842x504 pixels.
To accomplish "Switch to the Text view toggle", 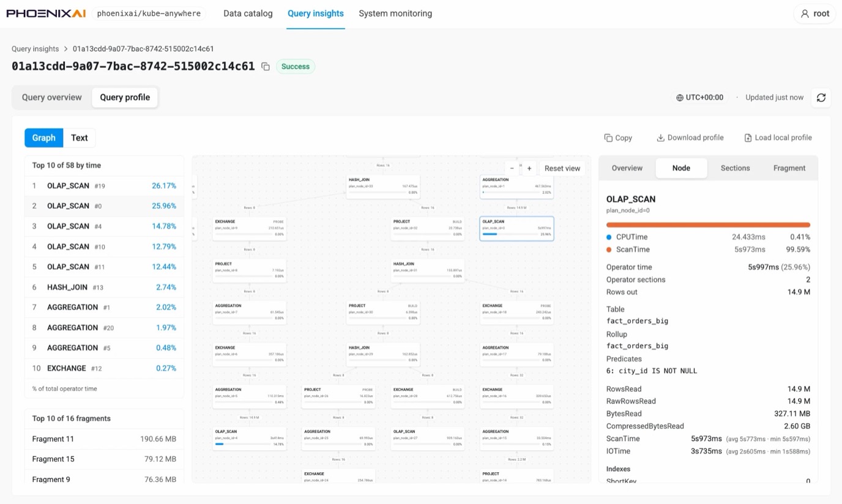I will pyautogui.click(x=80, y=138).
